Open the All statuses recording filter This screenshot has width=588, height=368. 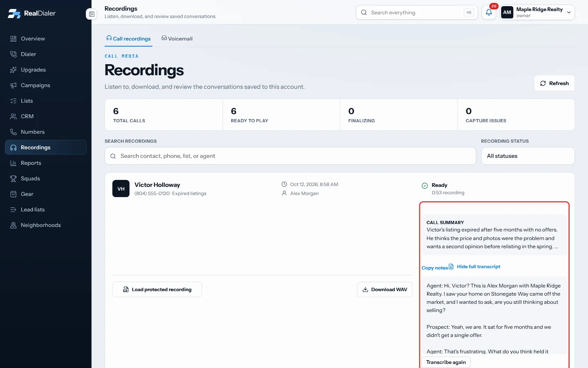click(528, 156)
